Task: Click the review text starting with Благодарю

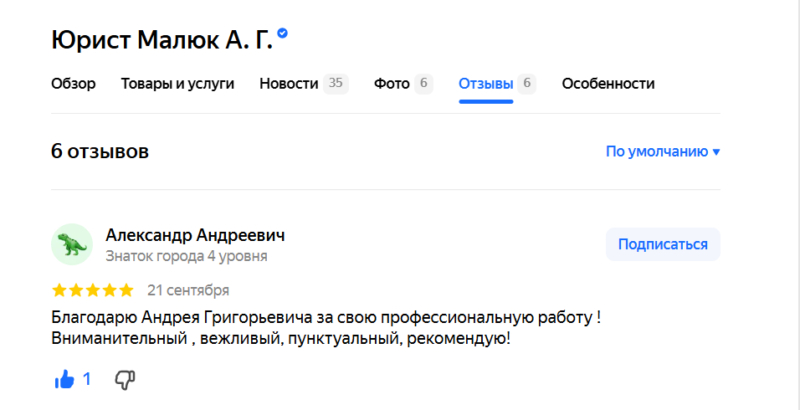Action: (325, 329)
